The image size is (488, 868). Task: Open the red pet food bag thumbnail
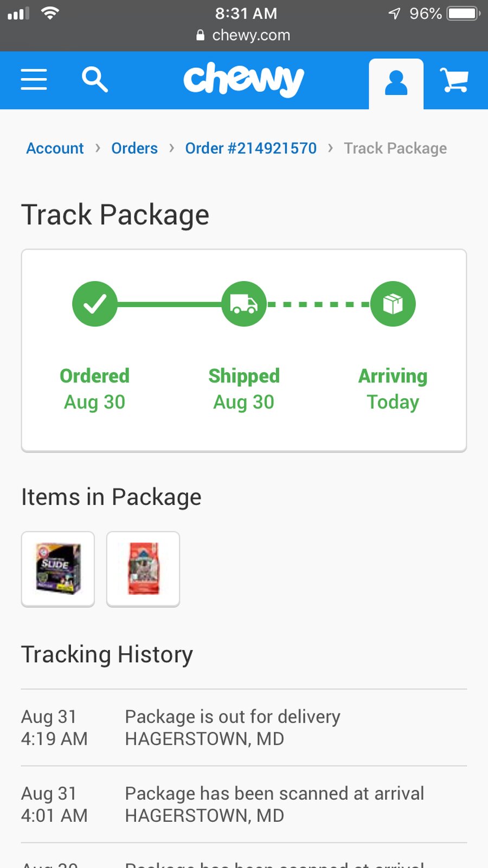pyautogui.click(x=143, y=569)
